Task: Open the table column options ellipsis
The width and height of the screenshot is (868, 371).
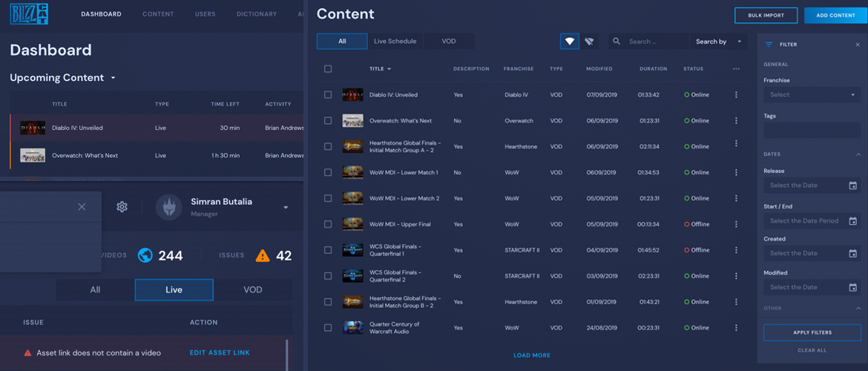Action: point(736,69)
